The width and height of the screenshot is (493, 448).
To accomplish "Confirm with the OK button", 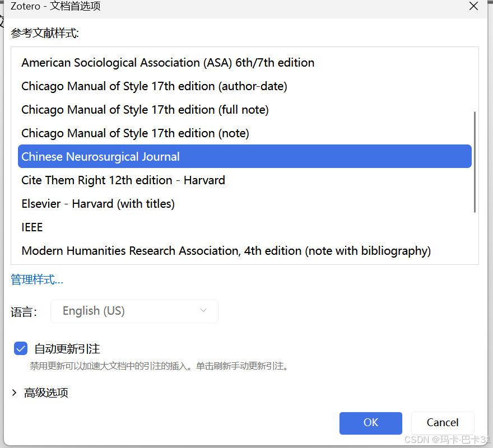I will pos(371,423).
